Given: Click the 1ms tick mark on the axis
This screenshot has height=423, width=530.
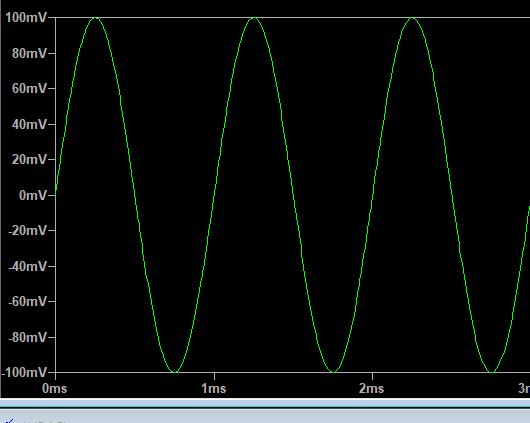Looking at the screenshot, I should pyautogui.click(x=214, y=376).
